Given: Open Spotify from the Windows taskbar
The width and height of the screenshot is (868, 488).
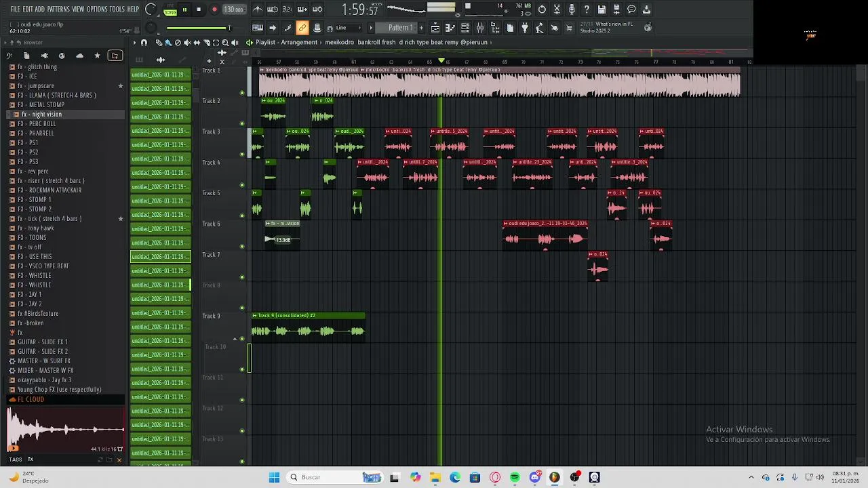Looking at the screenshot, I should [515, 477].
